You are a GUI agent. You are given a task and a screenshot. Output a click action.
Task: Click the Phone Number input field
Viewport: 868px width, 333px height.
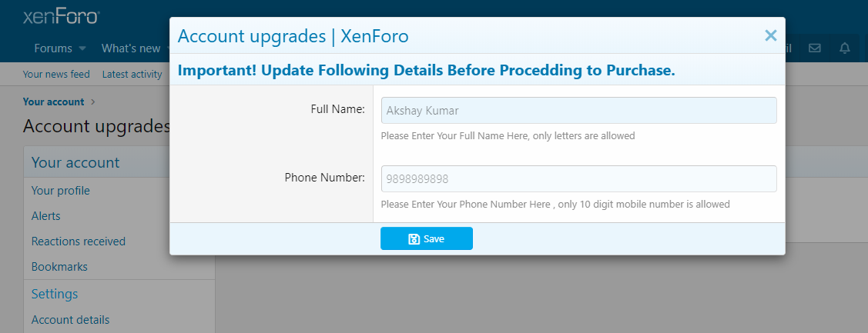(578, 179)
